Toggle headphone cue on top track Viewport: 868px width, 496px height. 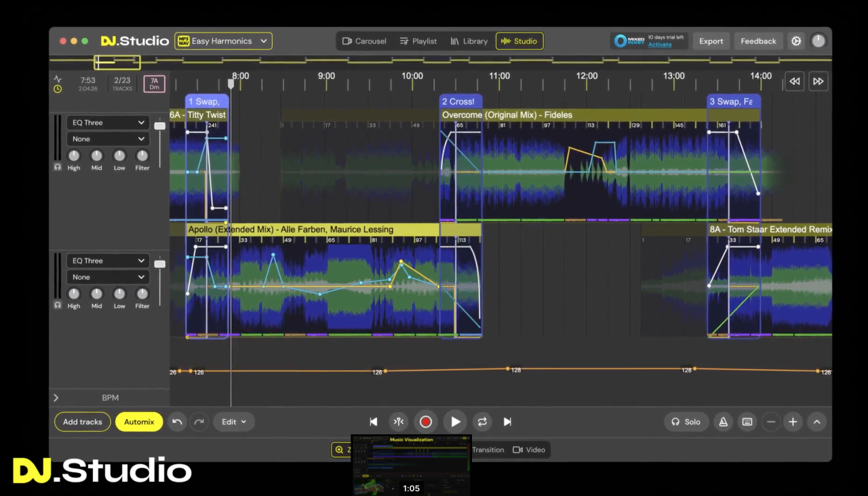(58, 167)
